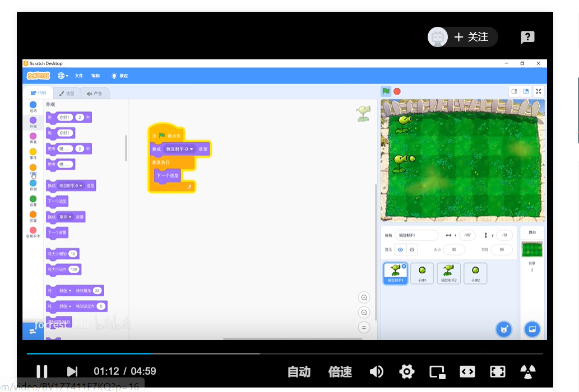The image size is (579, 392).
Task: Pause the video playback
Action: [41, 371]
